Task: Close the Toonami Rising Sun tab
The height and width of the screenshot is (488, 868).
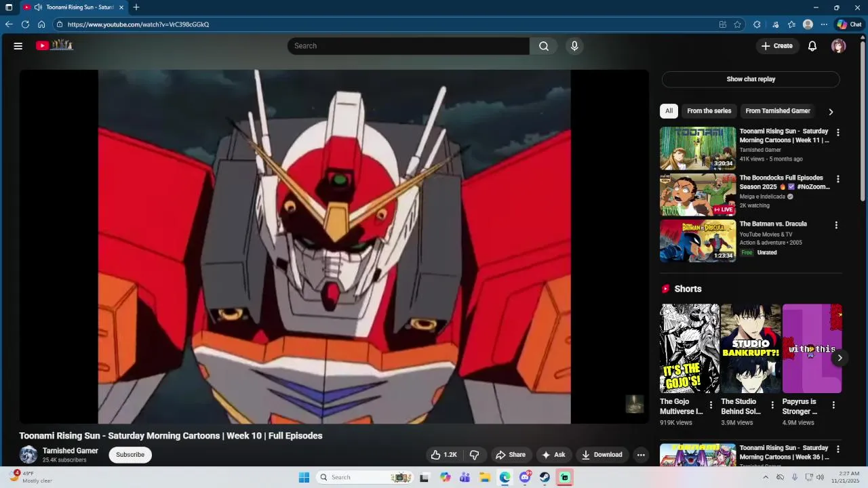Action: tap(121, 7)
